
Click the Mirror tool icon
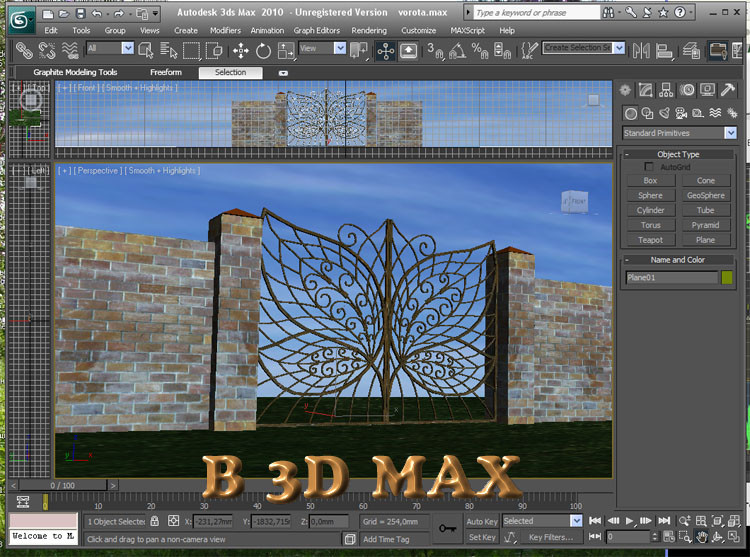641,50
